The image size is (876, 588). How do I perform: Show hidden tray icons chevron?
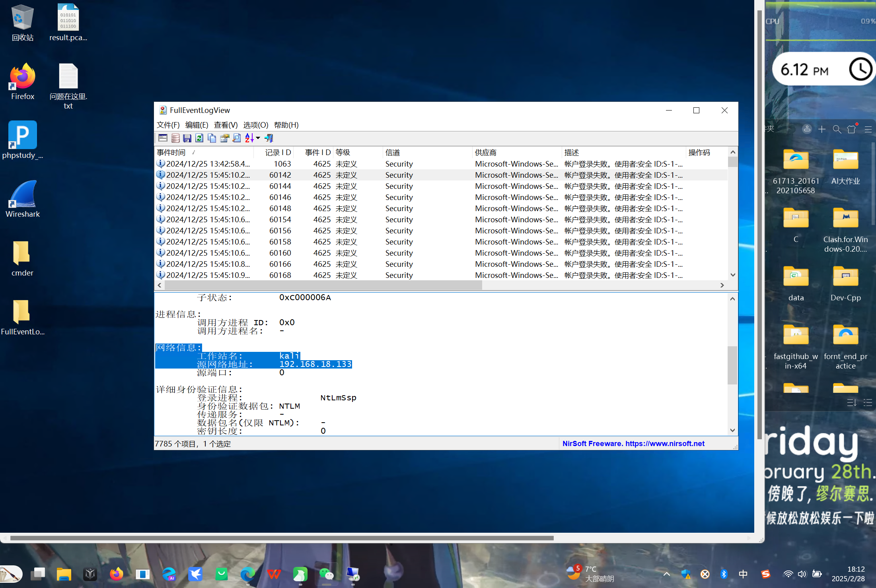(x=666, y=574)
